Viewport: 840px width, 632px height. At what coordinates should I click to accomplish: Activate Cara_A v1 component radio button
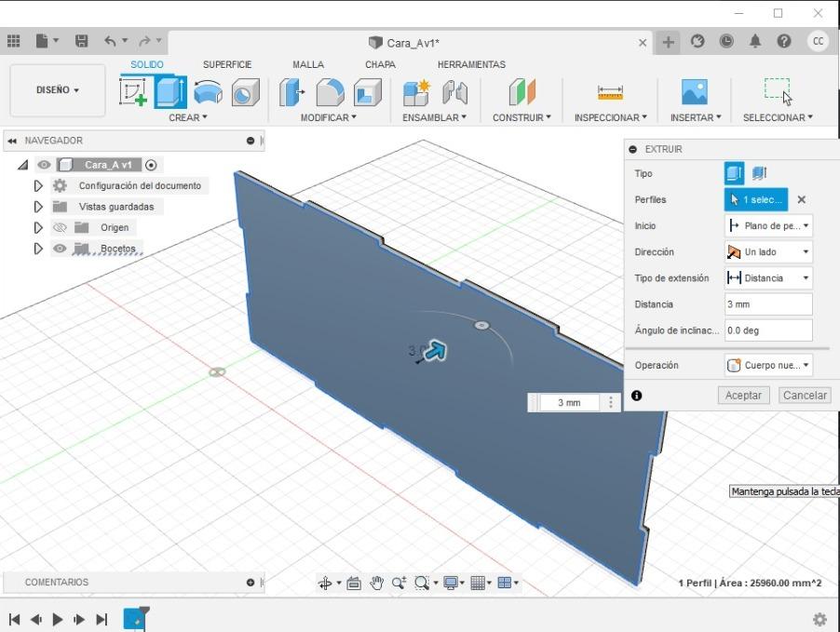(151, 165)
